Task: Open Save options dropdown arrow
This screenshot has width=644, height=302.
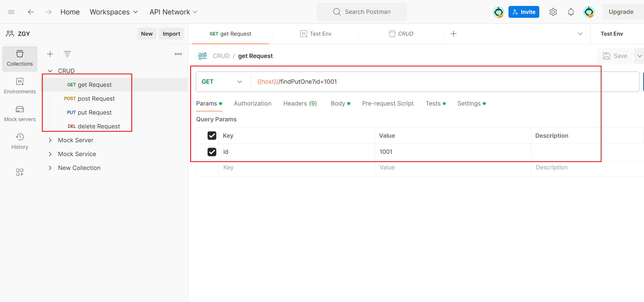Action: pyautogui.click(x=639, y=56)
